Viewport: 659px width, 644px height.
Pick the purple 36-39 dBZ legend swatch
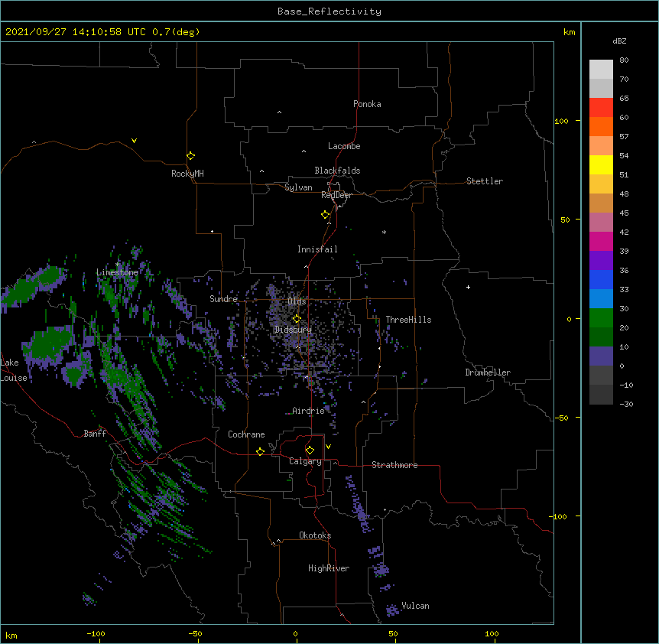click(601, 261)
